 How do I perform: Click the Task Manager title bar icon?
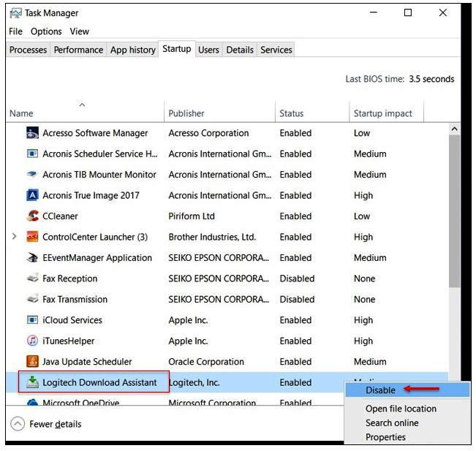(15, 13)
